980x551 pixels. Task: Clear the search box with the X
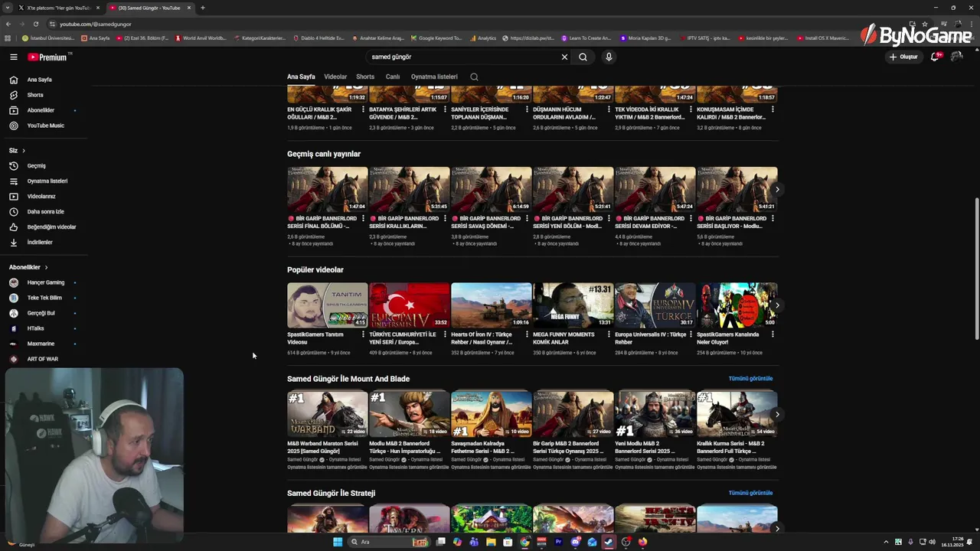pyautogui.click(x=564, y=57)
